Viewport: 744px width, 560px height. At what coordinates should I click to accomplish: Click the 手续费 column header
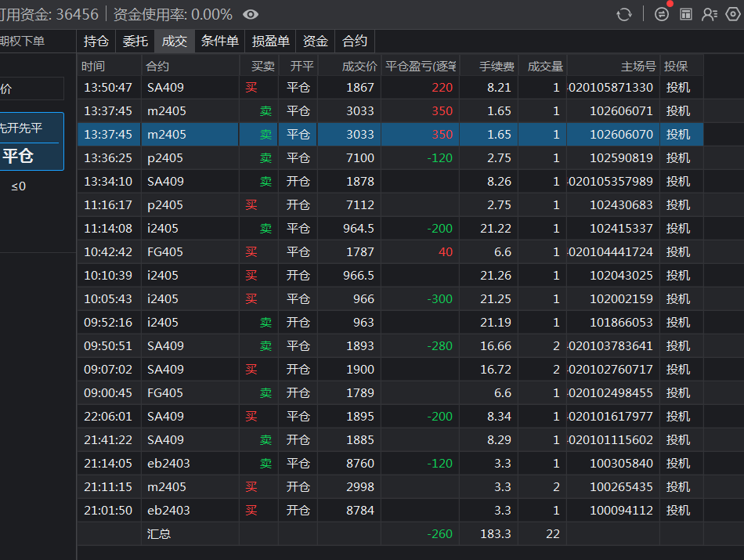pyautogui.click(x=497, y=66)
